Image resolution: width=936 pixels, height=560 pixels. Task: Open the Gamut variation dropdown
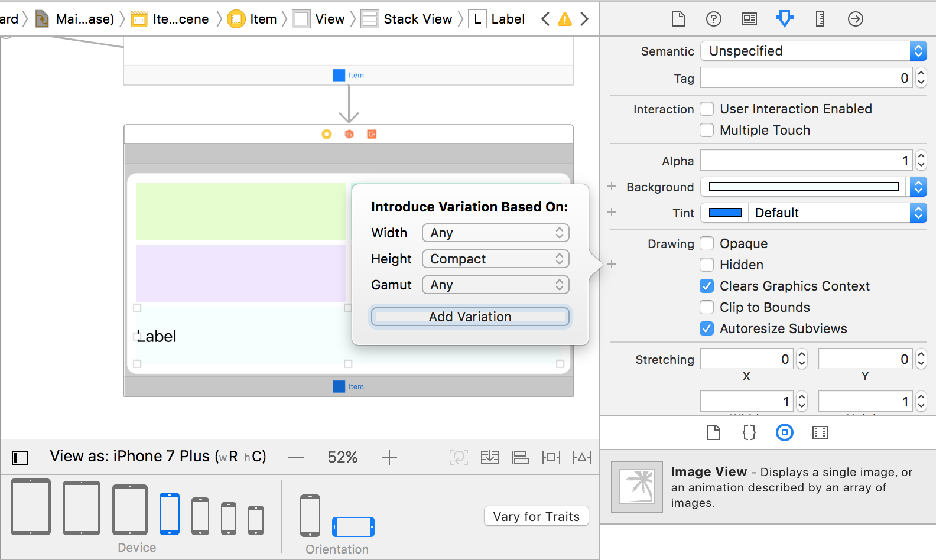496,285
